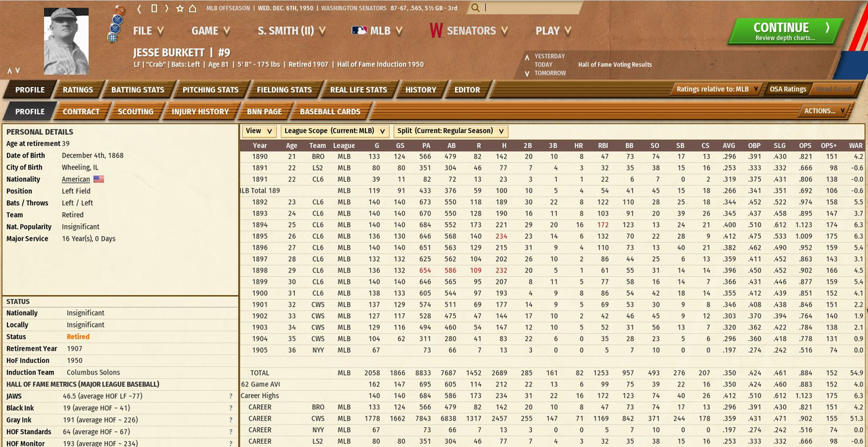
Task: Show next player with down arrow under photo
Action: 18,71
